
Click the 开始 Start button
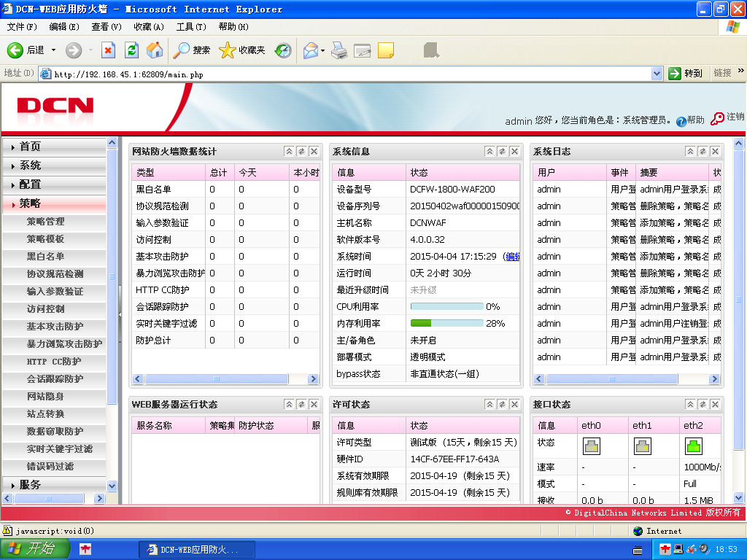[x=35, y=548]
